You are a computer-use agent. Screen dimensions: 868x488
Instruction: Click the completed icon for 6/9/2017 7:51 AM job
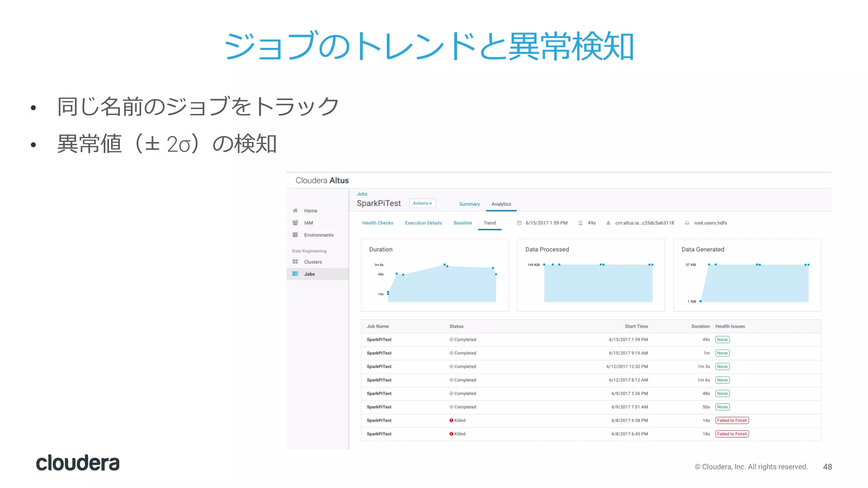pos(451,407)
